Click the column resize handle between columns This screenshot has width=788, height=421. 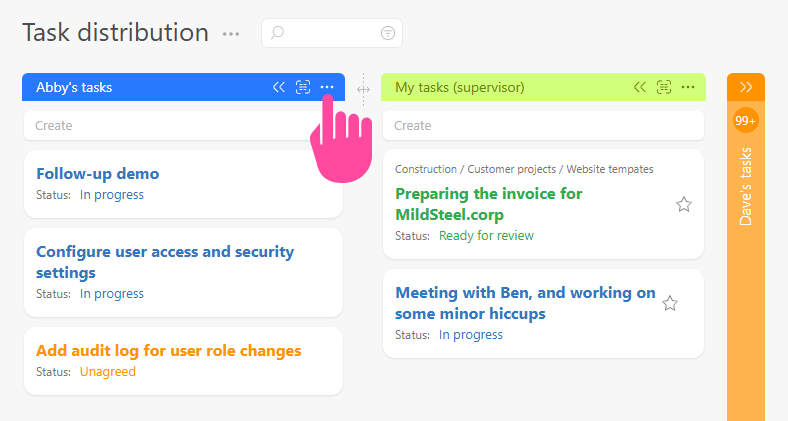pyautogui.click(x=363, y=90)
